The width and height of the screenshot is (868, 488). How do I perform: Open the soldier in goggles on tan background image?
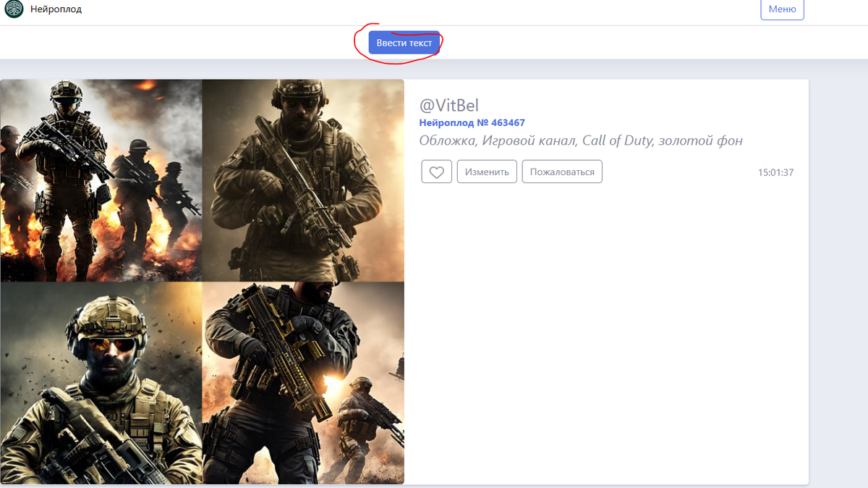tap(303, 180)
